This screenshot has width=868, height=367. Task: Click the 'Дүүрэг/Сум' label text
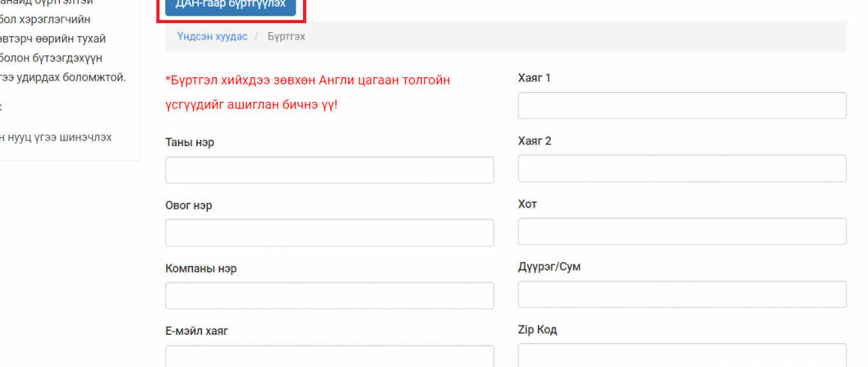pos(549,267)
